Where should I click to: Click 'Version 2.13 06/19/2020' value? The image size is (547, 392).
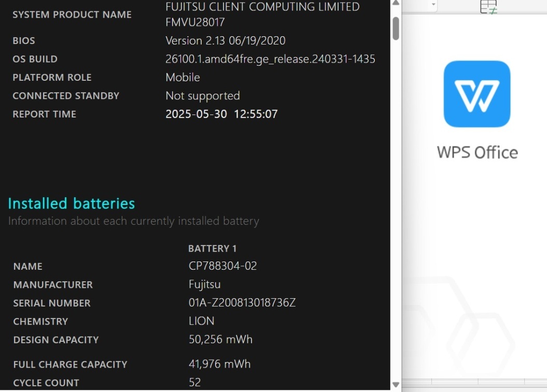(226, 41)
